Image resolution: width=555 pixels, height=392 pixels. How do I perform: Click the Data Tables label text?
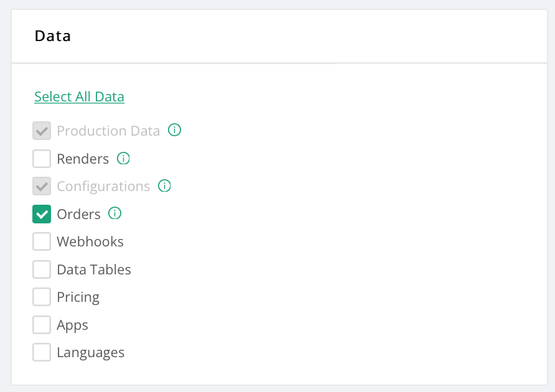point(94,269)
